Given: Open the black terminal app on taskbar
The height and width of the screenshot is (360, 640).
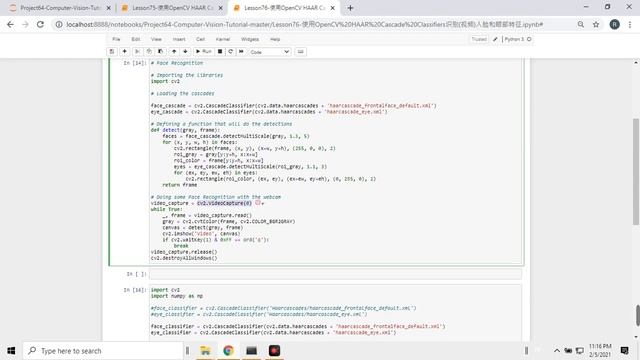Looking at the screenshot, I should [251, 351].
